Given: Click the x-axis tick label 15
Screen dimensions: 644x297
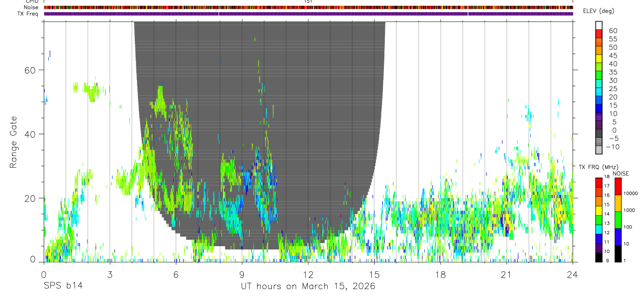Looking at the screenshot, I should pyautogui.click(x=374, y=274).
